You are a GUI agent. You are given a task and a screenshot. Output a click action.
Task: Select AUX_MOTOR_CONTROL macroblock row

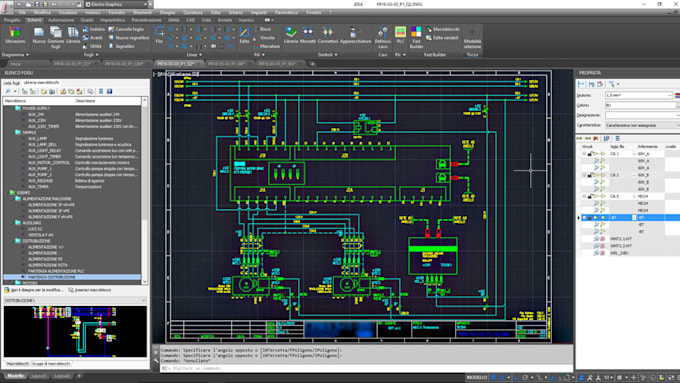72,163
